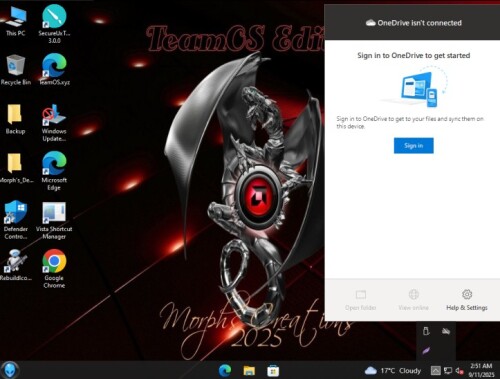Select the Recycle Bin icon
Screen dimensions: 500x379
pyautogui.click(x=15, y=70)
